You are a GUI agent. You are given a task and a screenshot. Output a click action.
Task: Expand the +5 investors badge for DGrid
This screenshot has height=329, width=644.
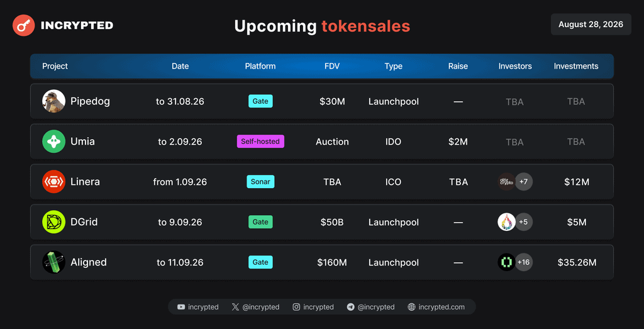coord(524,222)
